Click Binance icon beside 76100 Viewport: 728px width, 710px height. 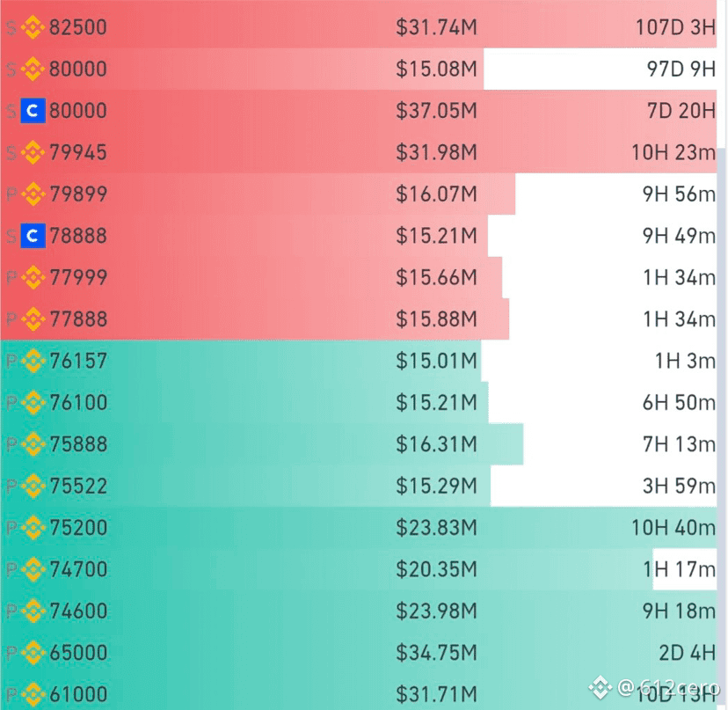coord(33,402)
